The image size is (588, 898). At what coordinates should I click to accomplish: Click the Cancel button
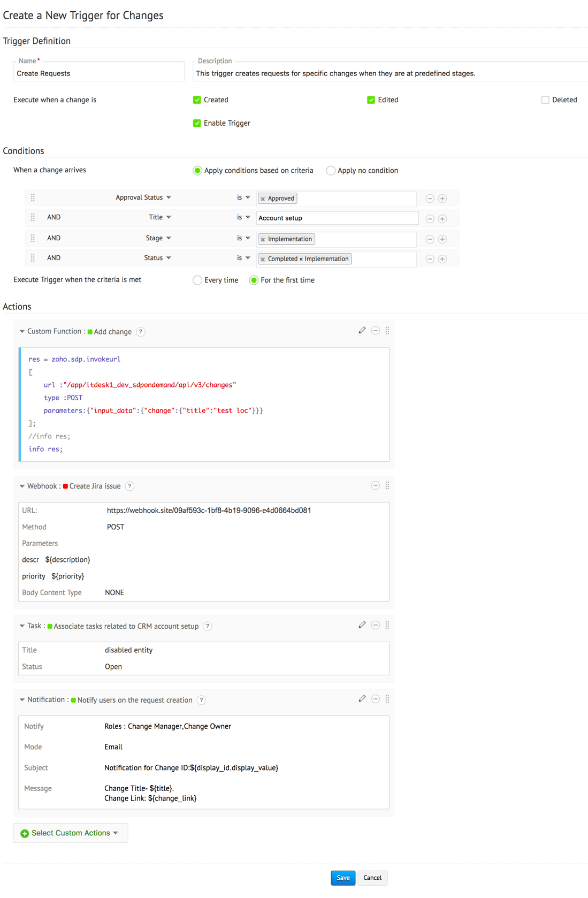(372, 878)
